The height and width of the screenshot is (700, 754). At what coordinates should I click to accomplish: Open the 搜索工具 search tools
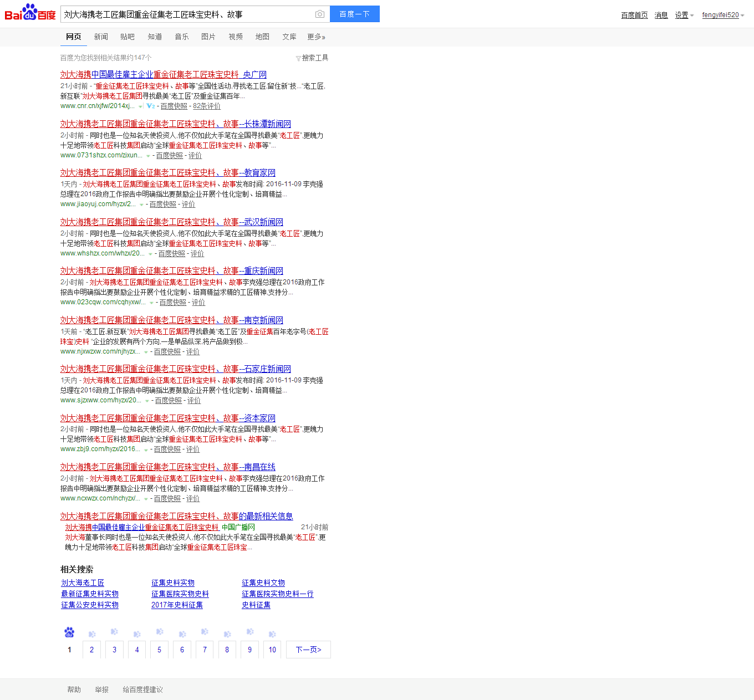pyautogui.click(x=315, y=58)
